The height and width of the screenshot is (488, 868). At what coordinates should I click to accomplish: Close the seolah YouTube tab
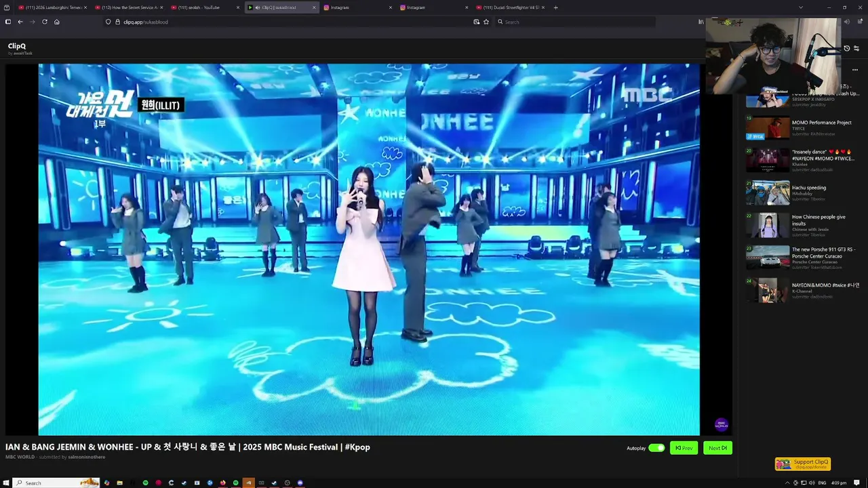pos(238,7)
